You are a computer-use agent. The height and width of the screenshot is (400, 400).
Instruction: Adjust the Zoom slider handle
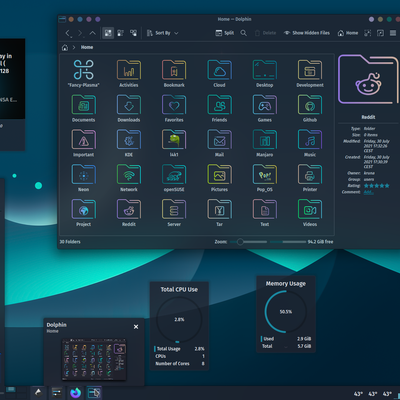pyautogui.click(x=240, y=242)
